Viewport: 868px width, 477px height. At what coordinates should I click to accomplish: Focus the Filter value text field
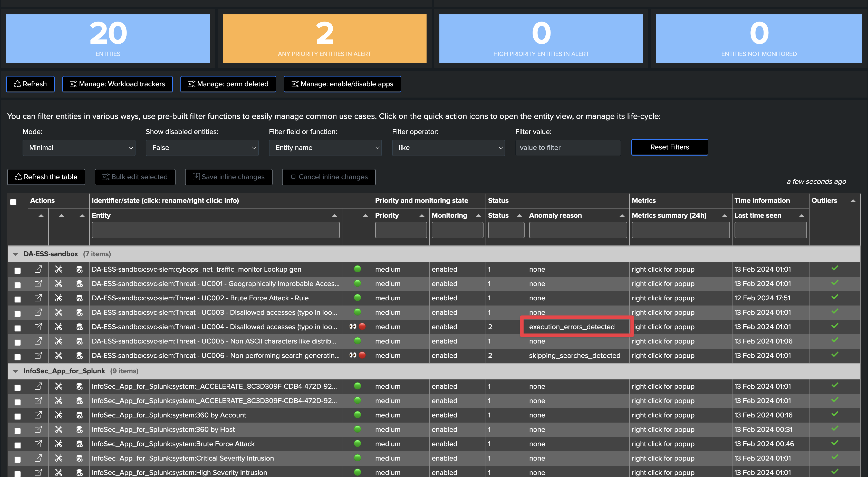tap(568, 148)
